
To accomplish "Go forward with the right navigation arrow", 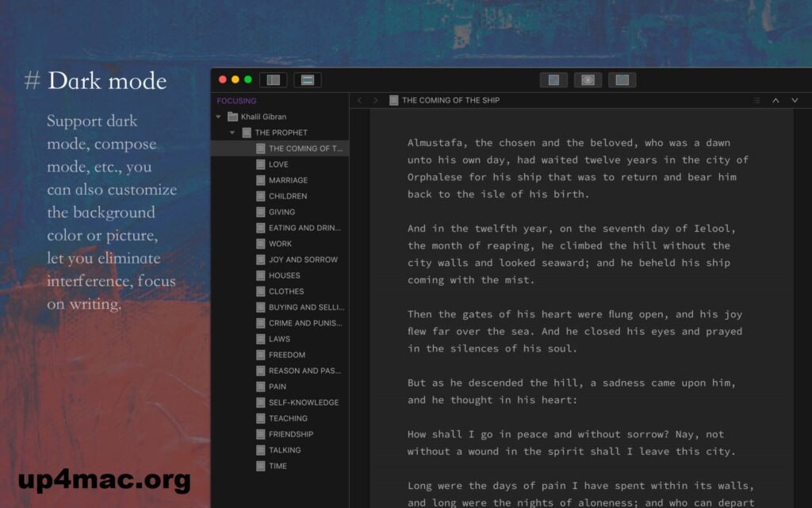I will point(375,101).
